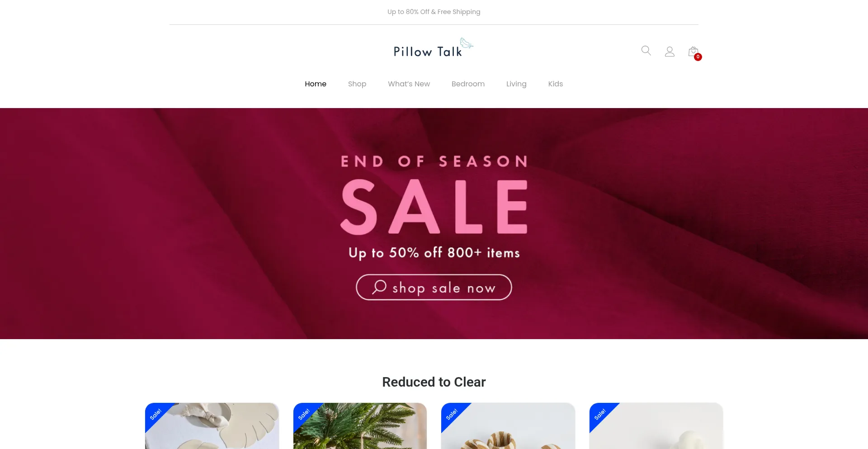
Task: Open the Bedroom menu item
Action: [468, 84]
